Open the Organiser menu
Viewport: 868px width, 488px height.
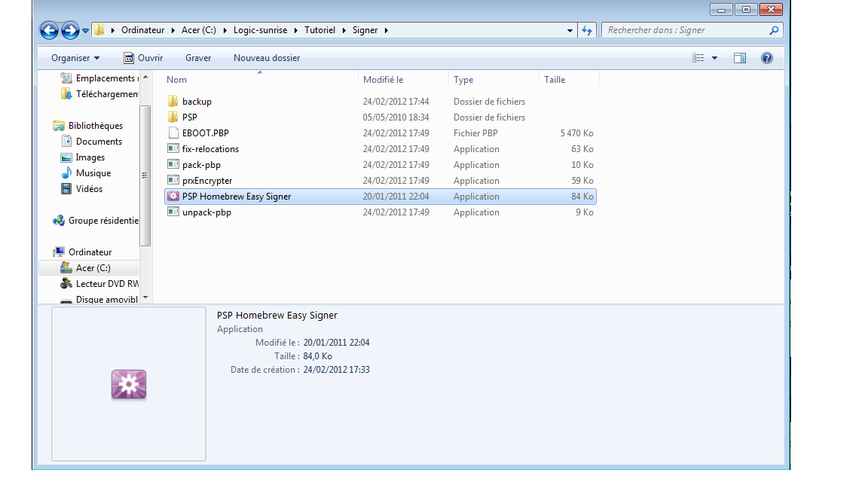(x=75, y=58)
